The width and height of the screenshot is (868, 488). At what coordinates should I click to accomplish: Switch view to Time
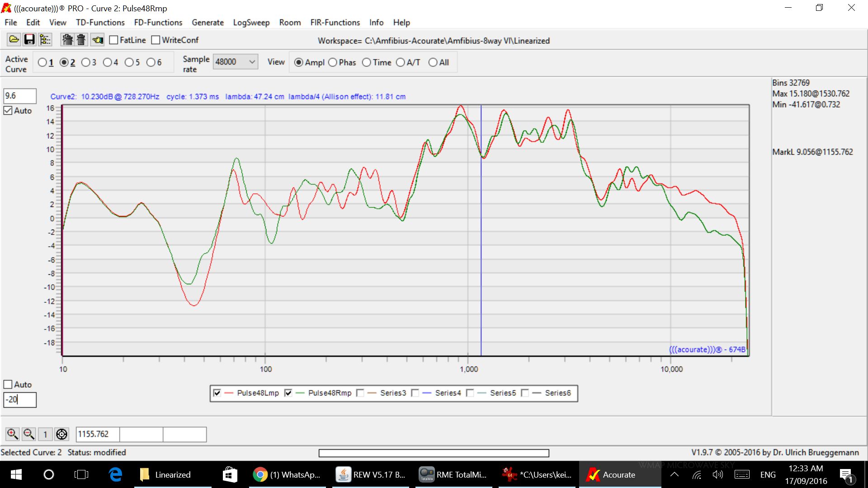coord(367,62)
